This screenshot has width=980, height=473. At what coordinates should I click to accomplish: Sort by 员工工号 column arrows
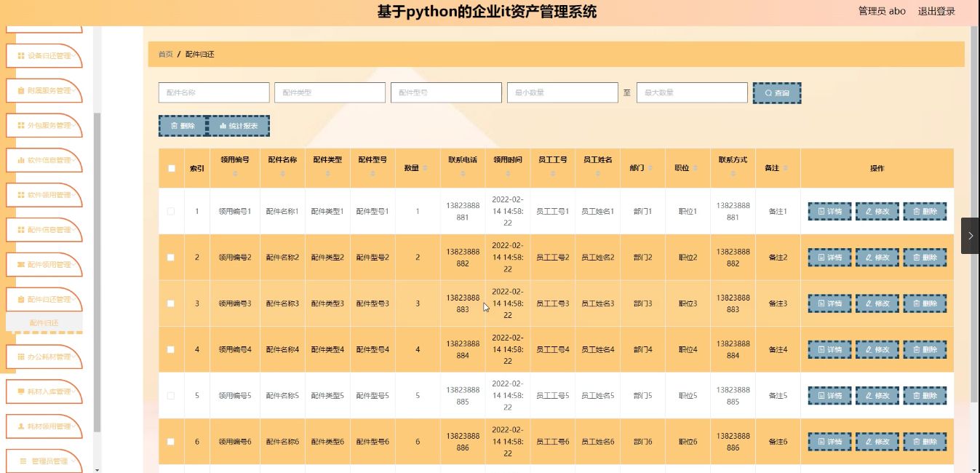click(x=553, y=175)
